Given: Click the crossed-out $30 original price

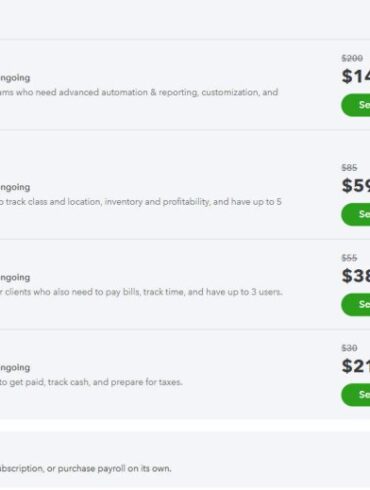Looking at the screenshot, I should coord(349,348).
